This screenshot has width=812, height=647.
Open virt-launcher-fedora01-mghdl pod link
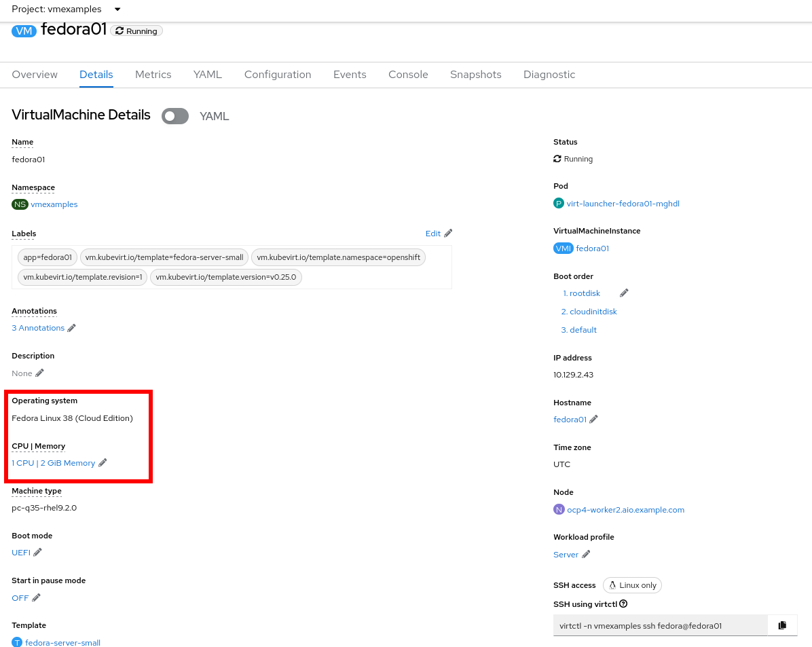pos(623,204)
